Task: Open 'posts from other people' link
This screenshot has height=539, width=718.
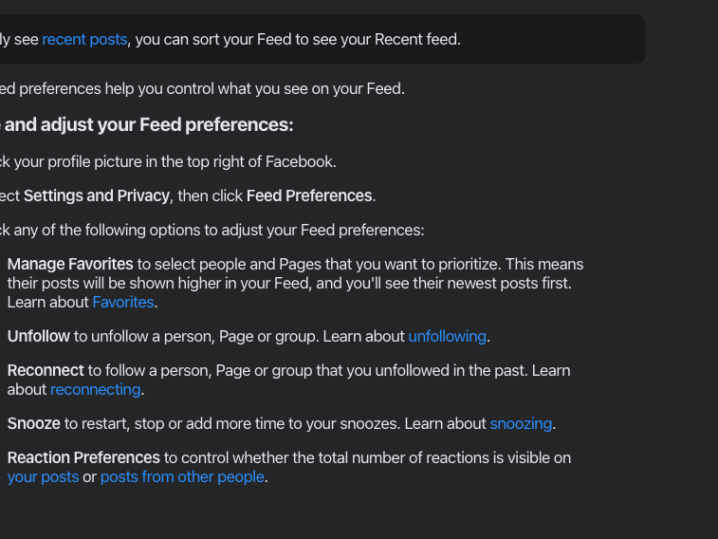Action: point(182,477)
